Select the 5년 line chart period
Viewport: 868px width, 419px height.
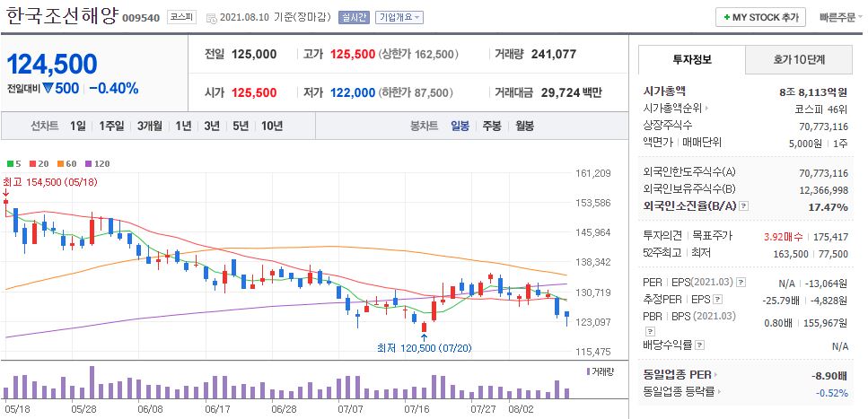(x=241, y=127)
